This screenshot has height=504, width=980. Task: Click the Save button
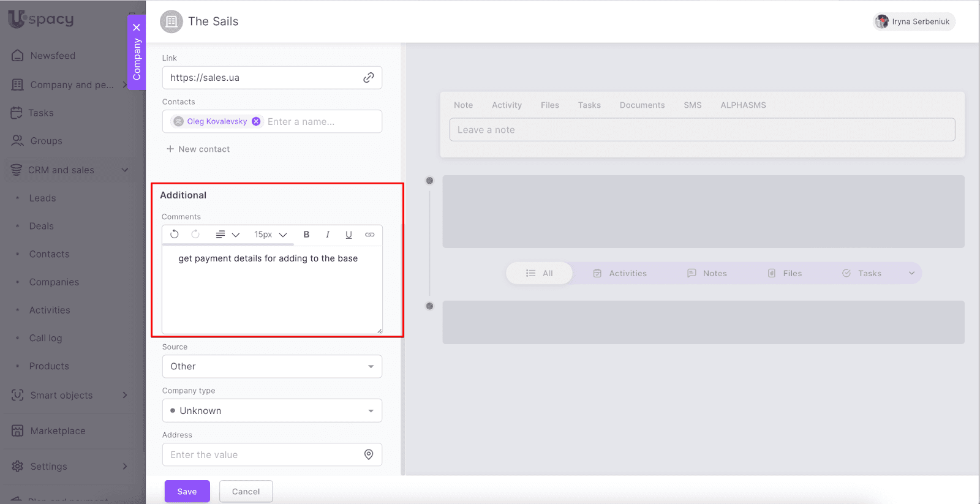coord(187,491)
